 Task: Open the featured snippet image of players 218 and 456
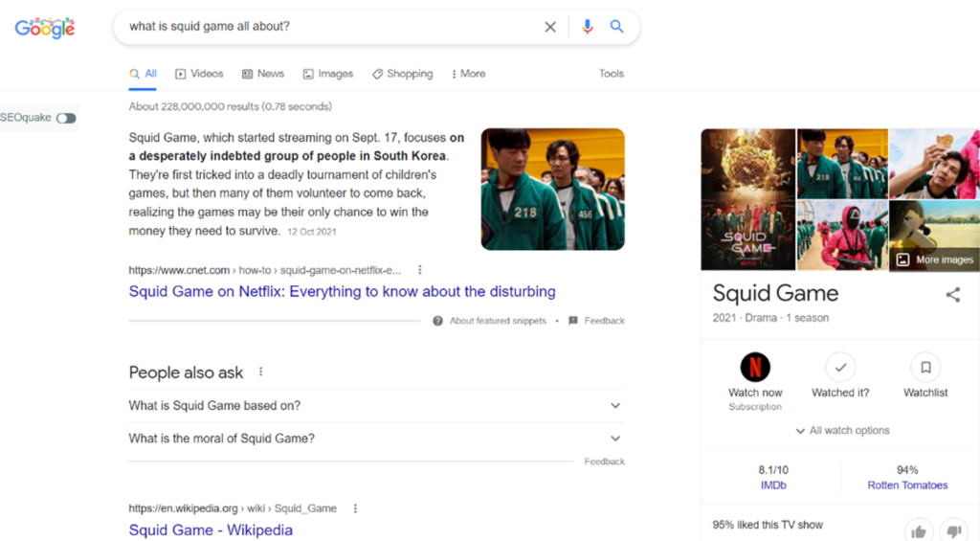point(552,190)
